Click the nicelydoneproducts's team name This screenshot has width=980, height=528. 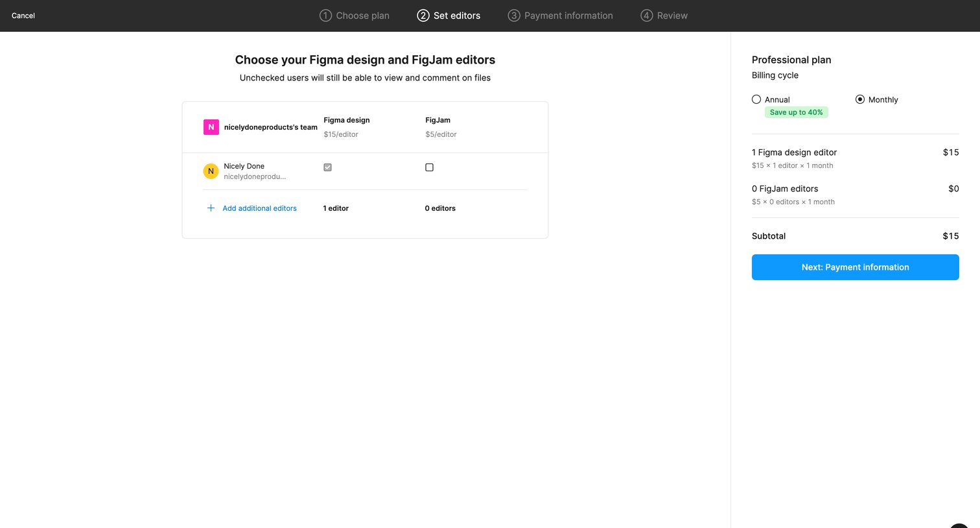coord(271,127)
